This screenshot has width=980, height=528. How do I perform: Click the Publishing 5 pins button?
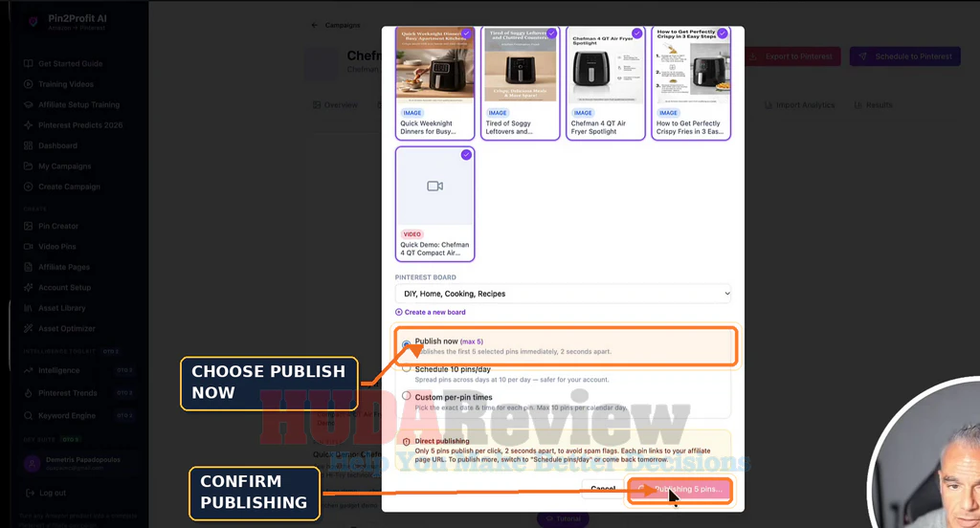679,489
